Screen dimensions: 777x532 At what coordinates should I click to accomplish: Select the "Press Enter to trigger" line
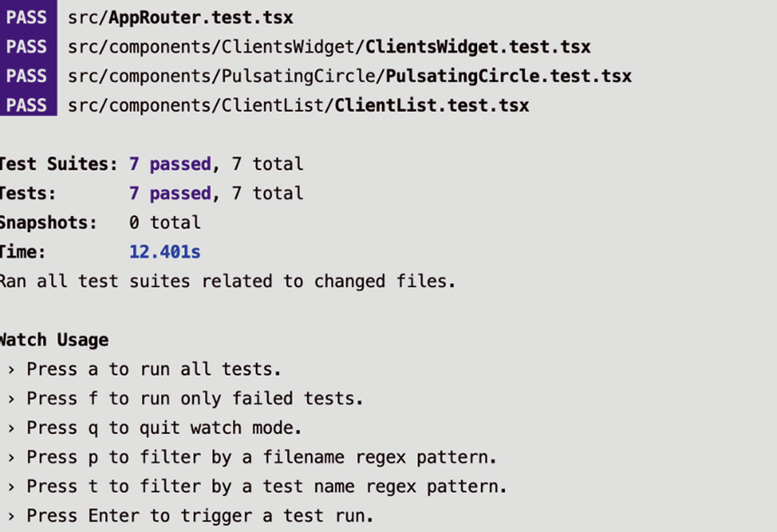coord(200,516)
